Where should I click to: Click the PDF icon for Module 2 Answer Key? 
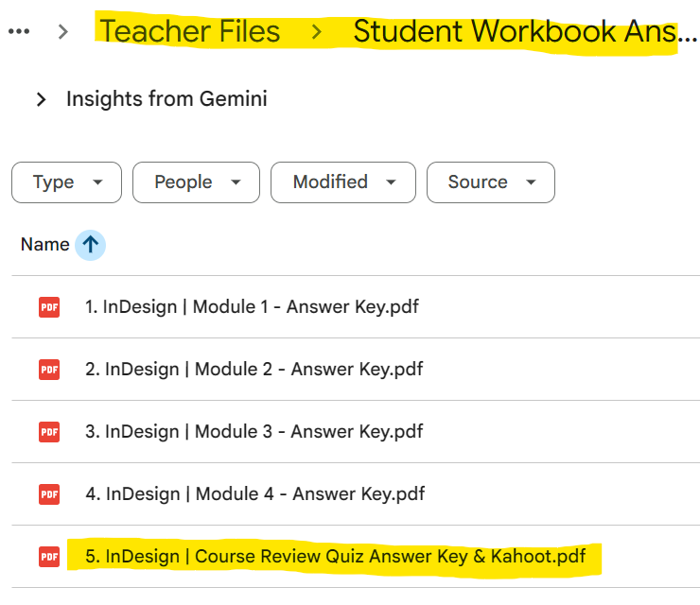tap(49, 369)
